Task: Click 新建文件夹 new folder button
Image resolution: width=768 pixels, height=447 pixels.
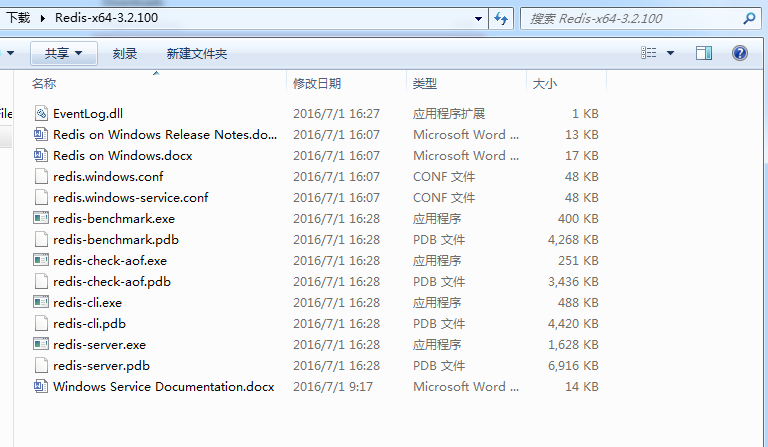Action: click(197, 53)
